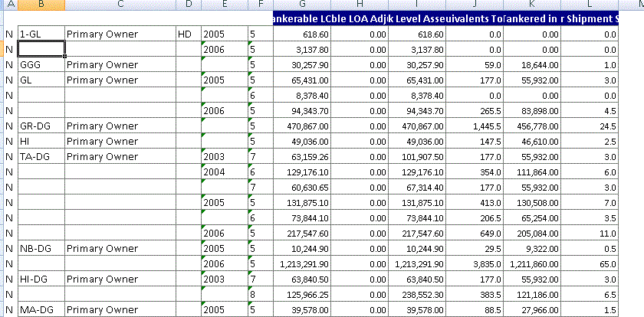The height and width of the screenshot is (317, 644).
Task: Select the cell with value 130,508.00
Action: [532, 202]
